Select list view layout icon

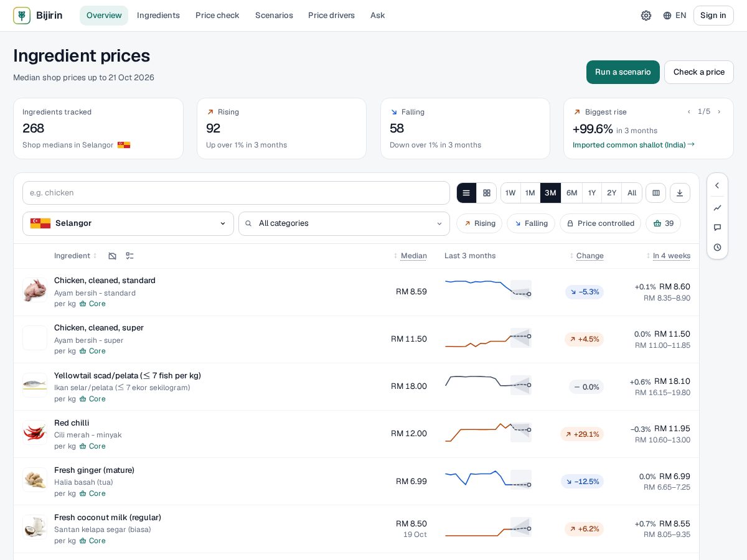tap(466, 193)
